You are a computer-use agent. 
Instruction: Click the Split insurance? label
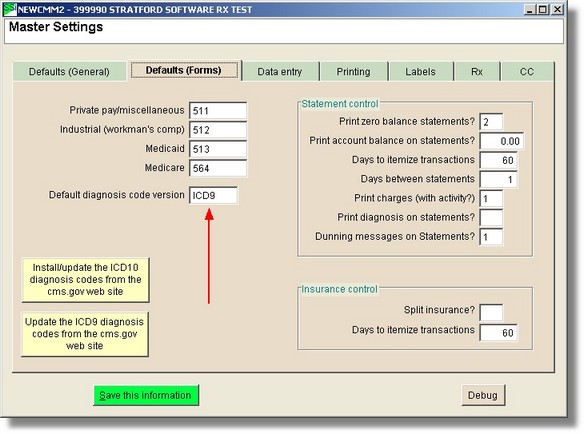(439, 310)
